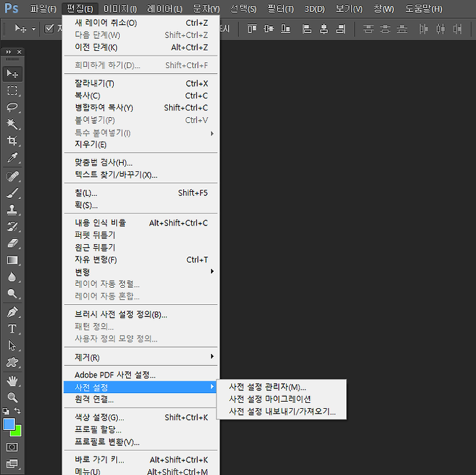The image size is (476, 475).
Task: Open the 파일(F) menu
Action: click(x=43, y=9)
